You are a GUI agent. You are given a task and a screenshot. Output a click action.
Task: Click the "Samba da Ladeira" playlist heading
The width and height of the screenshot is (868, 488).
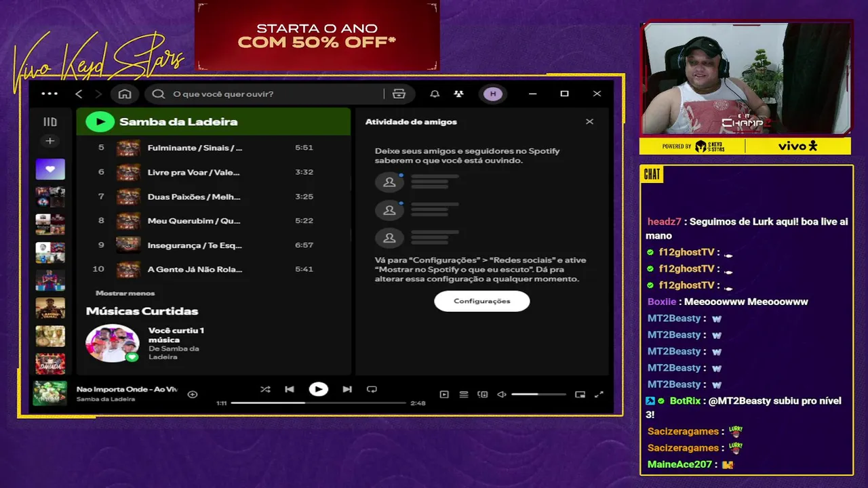coord(178,122)
